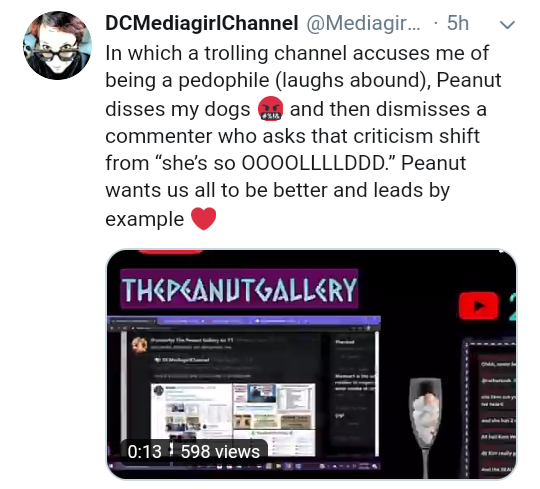Click the taskbar strip inside the video preview
Image resolution: width=540 pixels, height=489 pixels.
point(244,466)
